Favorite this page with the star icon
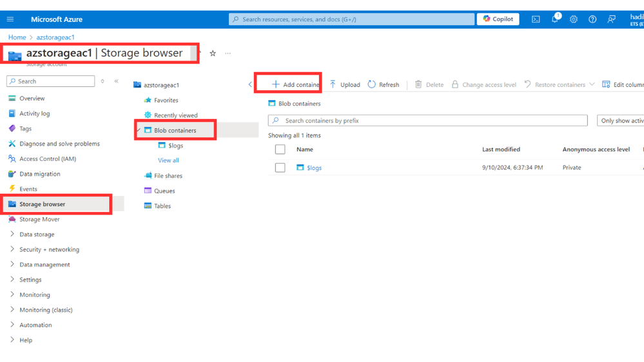644x362 pixels. [x=213, y=53]
